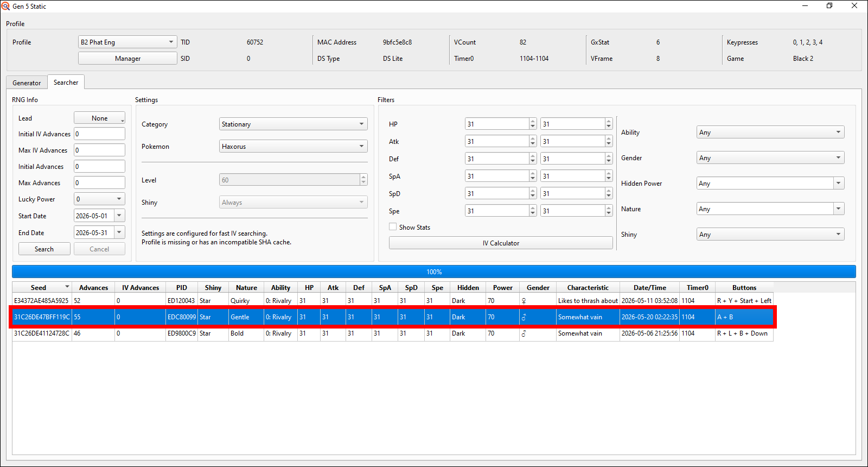Click the IV Advances column header

point(141,287)
